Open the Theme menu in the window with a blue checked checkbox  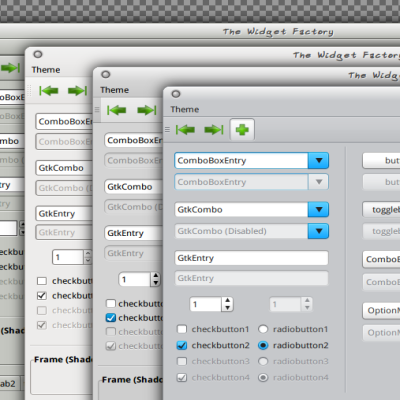[x=114, y=90]
